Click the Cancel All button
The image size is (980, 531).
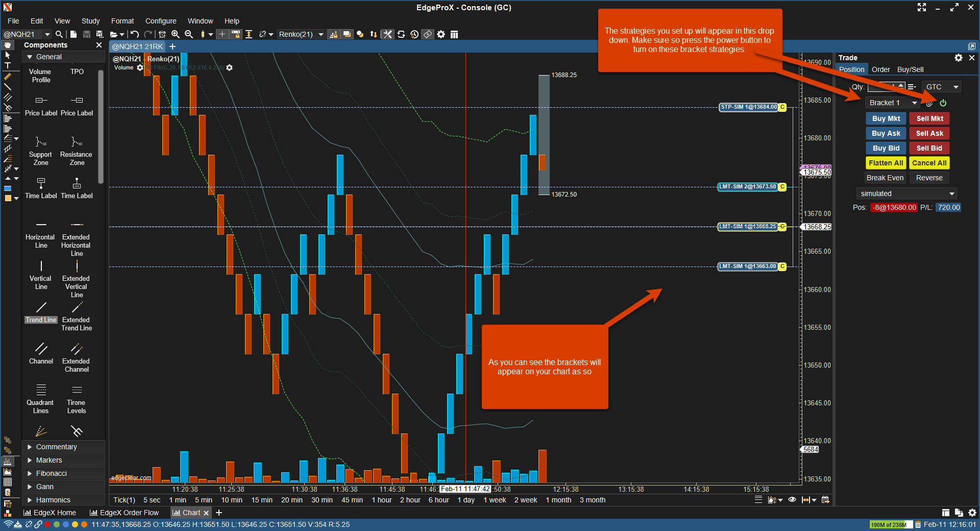[929, 163]
